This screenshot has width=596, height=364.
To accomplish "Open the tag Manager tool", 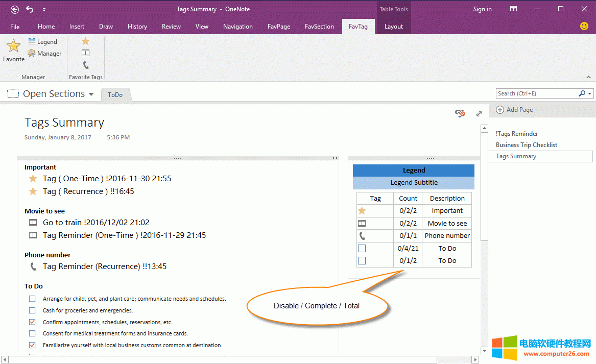I will 44,54.
